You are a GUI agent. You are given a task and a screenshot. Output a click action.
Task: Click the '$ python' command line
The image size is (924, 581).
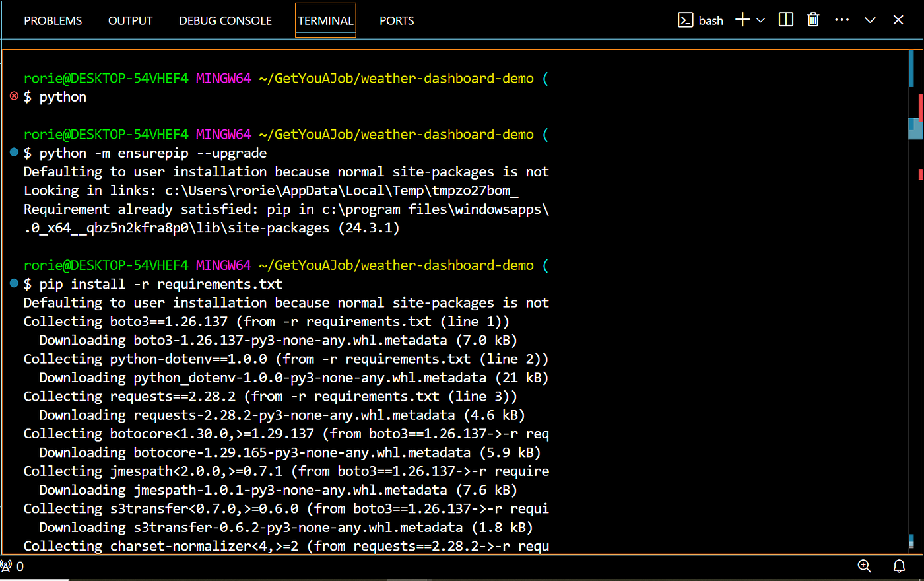(x=55, y=97)
